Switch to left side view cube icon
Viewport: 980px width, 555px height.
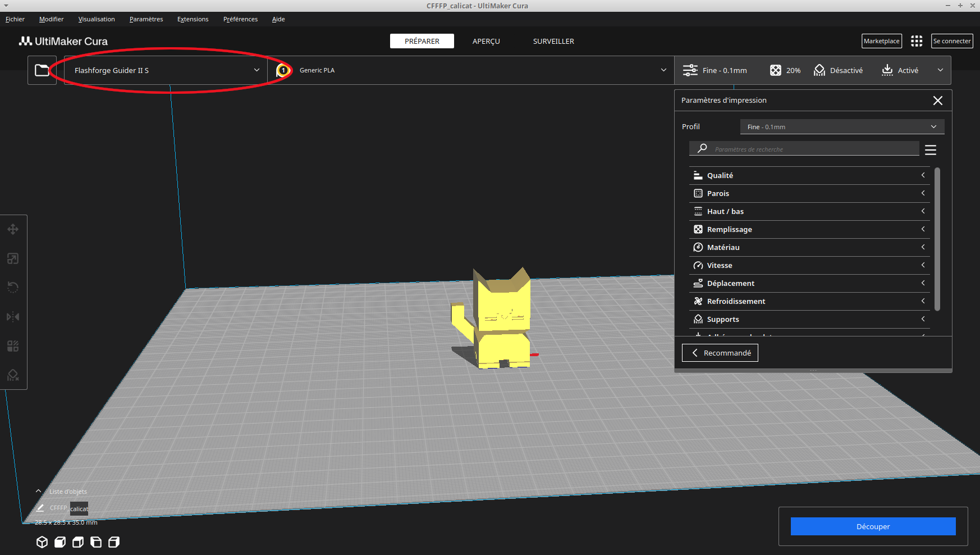pyautogui.click(x=96, y=542)
